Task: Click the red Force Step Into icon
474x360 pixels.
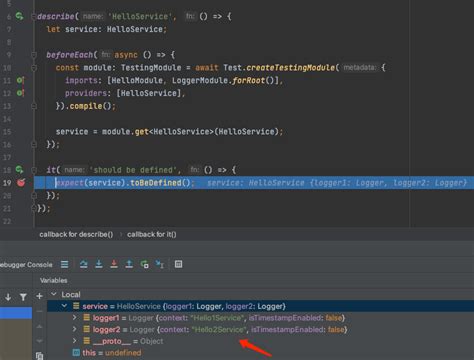Action: [114, 264]
